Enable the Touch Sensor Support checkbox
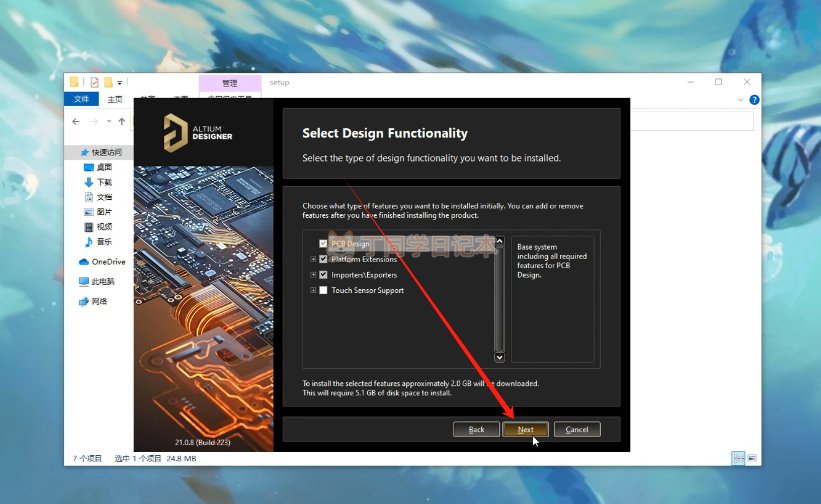The image size is (821, 504). coord(323,290)
